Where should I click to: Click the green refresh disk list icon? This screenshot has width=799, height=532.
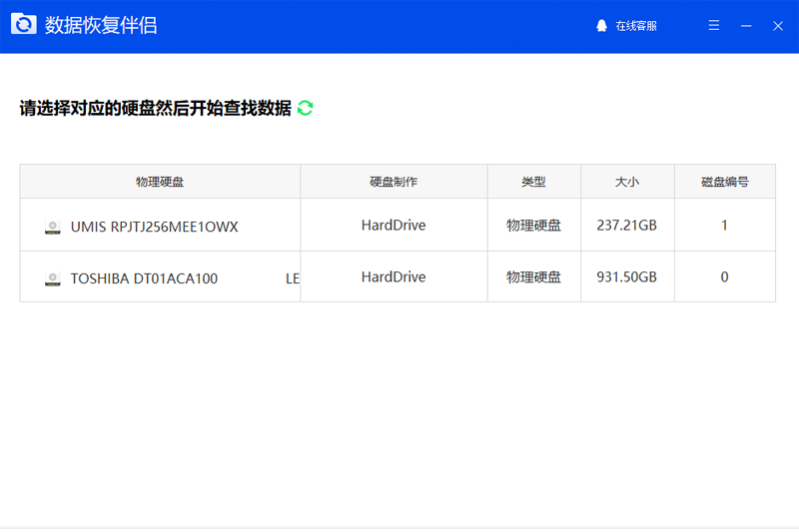coord(306,108)
